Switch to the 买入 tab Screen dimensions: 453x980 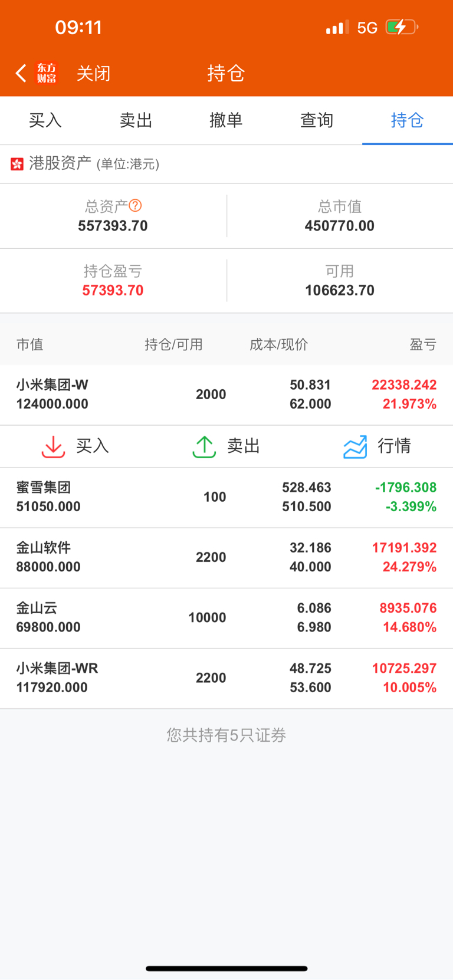pos(45,120)
